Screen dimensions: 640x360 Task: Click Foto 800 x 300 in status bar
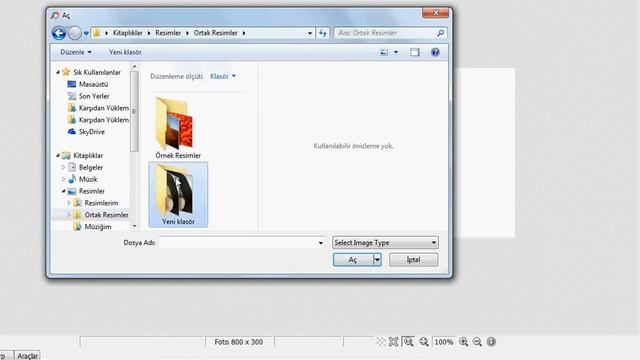point(239,342)
